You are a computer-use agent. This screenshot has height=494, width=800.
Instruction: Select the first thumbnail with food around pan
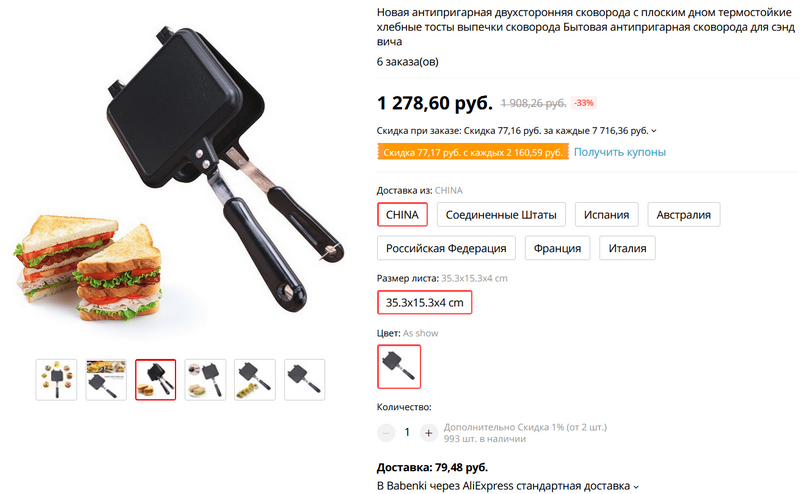click(x=56, y=380)
